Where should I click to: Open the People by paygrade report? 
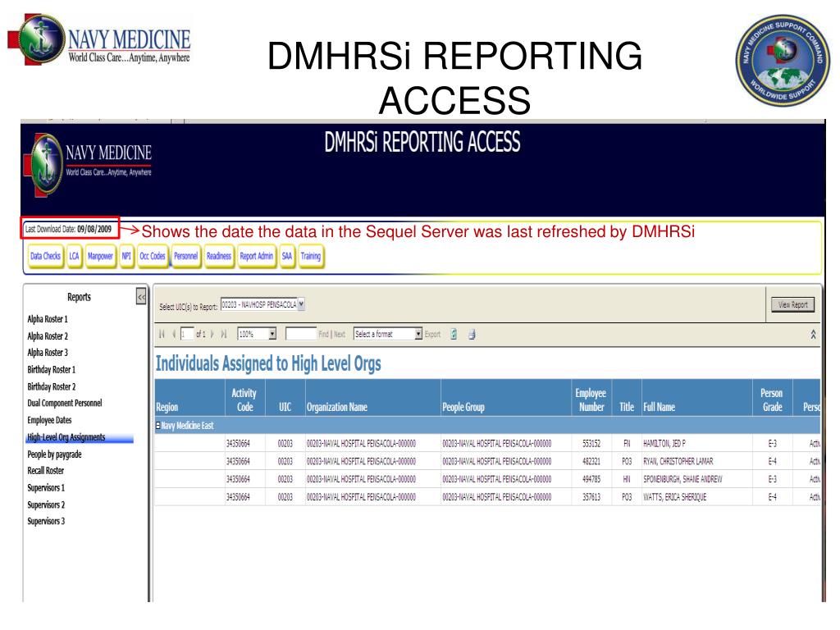(54, 454)
